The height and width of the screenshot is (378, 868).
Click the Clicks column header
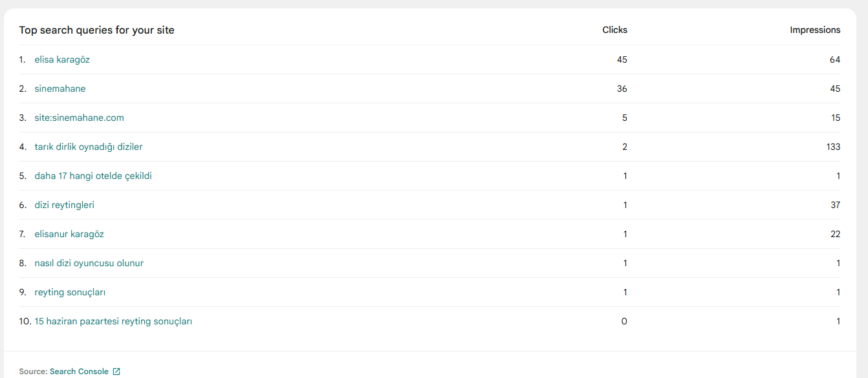pos(614,30)
